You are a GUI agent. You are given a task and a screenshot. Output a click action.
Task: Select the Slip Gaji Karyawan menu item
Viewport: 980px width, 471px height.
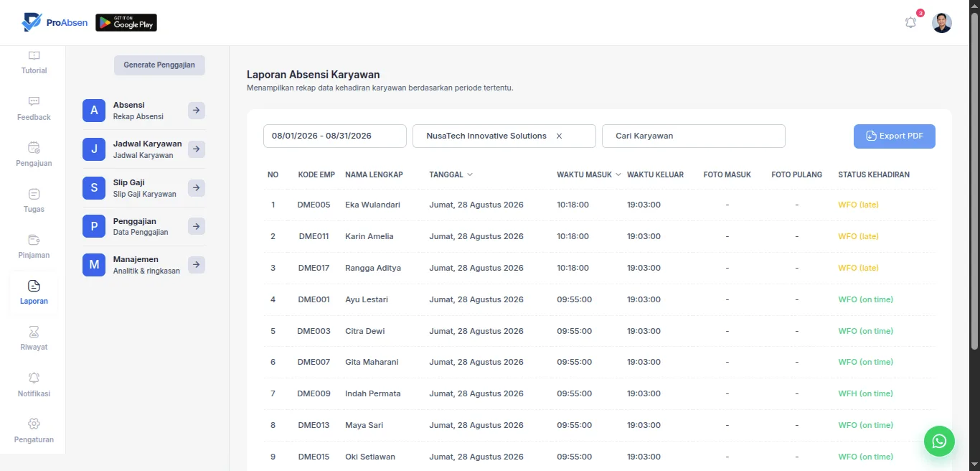click(143, 188)
